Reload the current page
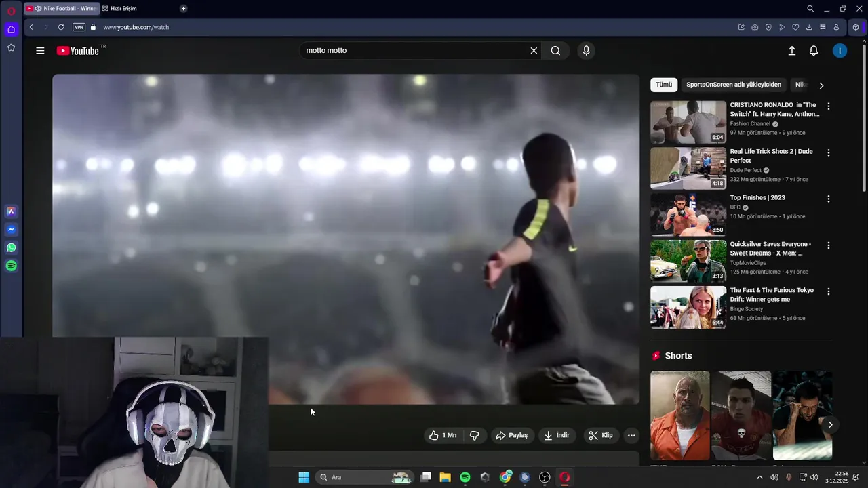 pos(61,27)
